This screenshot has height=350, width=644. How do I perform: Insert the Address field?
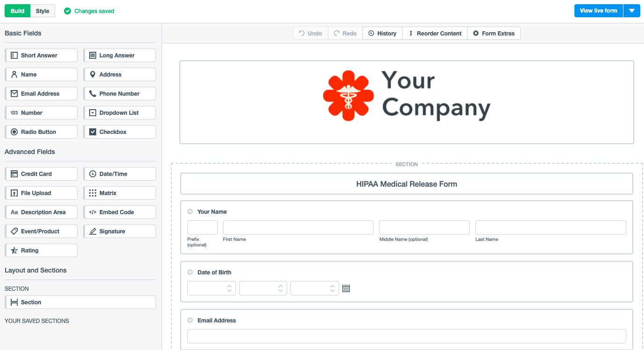click(120, 74)
